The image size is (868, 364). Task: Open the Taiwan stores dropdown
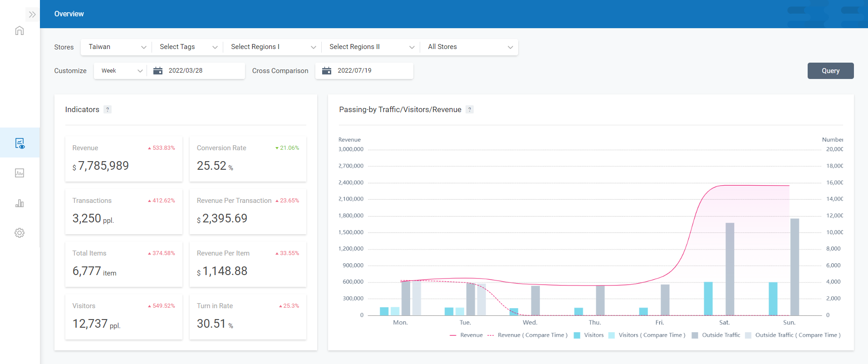[x=117, y=47]
